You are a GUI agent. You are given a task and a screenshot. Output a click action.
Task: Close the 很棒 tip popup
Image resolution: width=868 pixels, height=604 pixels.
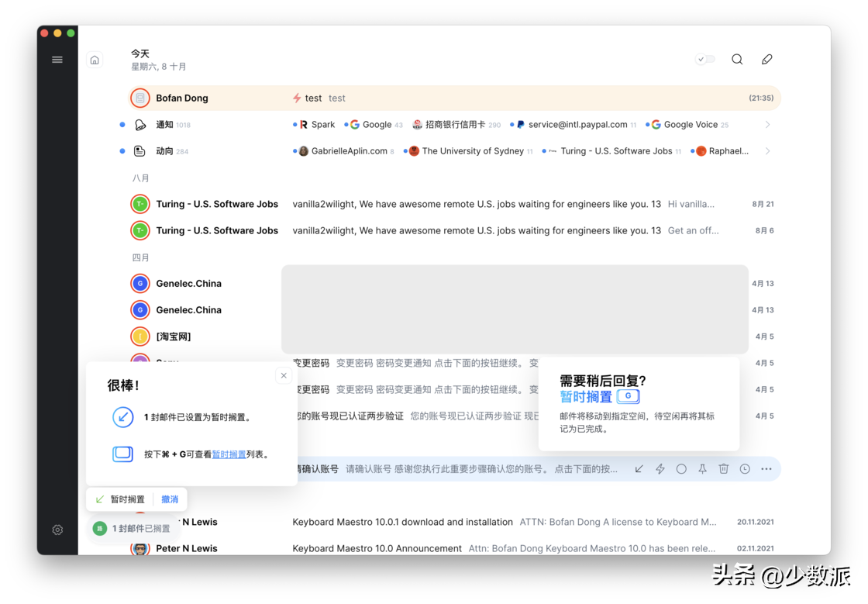284,375
